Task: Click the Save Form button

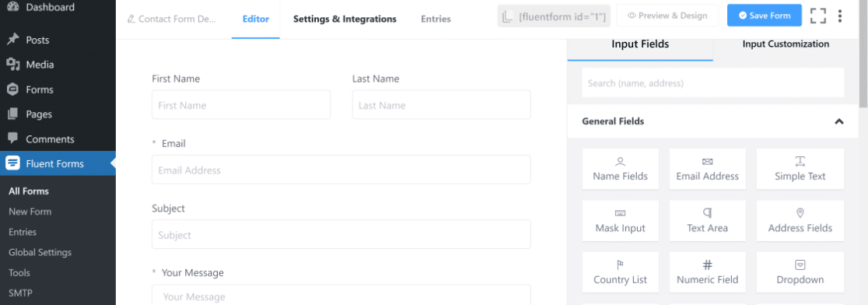Action: click(765, 16)
